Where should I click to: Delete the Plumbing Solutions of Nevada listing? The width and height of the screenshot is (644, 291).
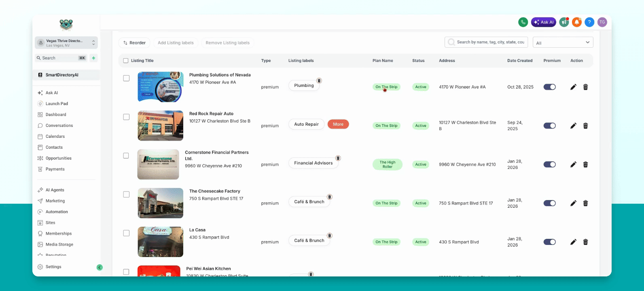point(585,87)
